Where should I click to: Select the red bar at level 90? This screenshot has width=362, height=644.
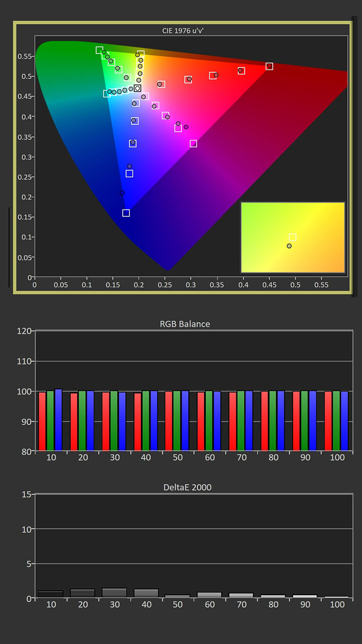click(296, 421)
